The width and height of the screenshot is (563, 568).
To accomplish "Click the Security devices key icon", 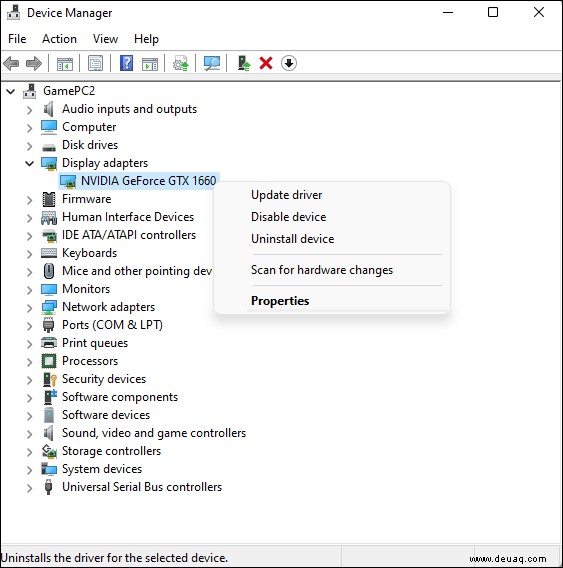I will 50,379.
